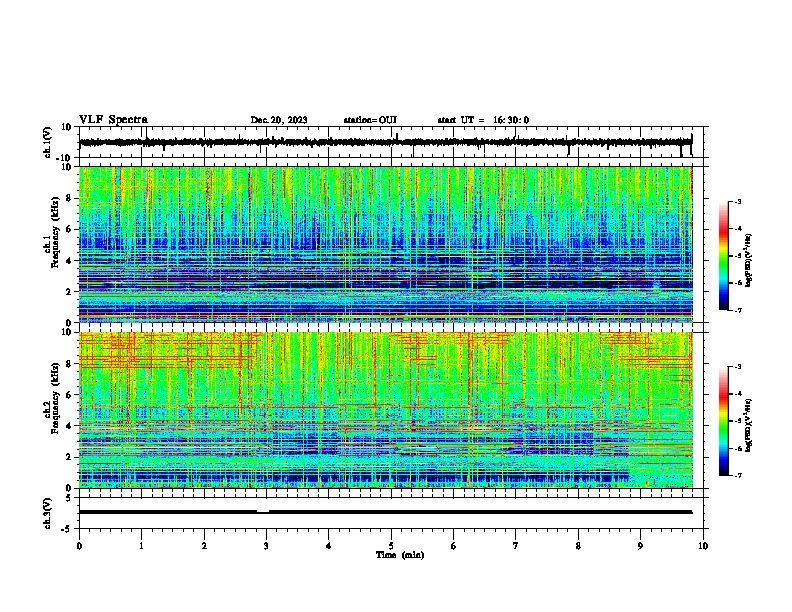Click the ch.1 frequency spectrogram panel
This screenshot has width=792, height=612.
coord(385,244)
